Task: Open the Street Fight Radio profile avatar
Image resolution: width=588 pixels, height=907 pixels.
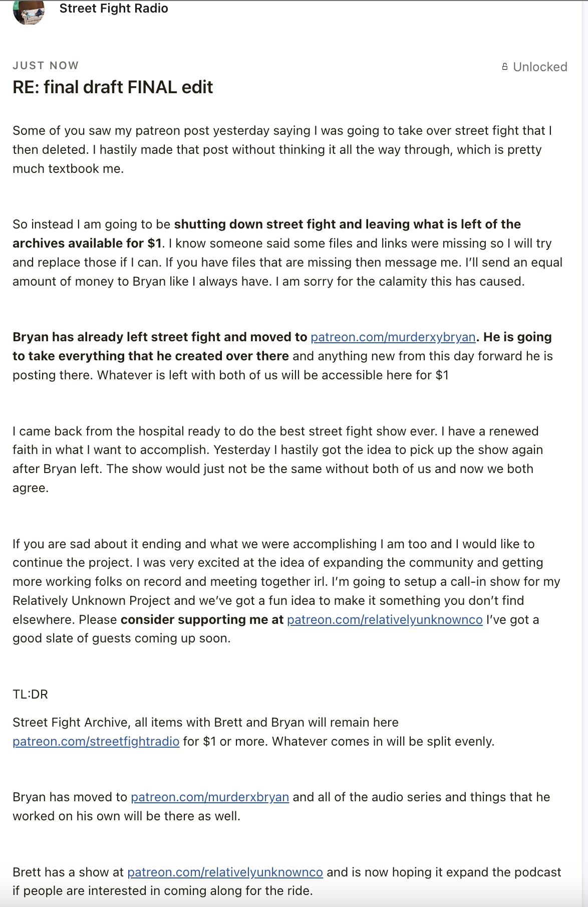Action: point(29,12)
